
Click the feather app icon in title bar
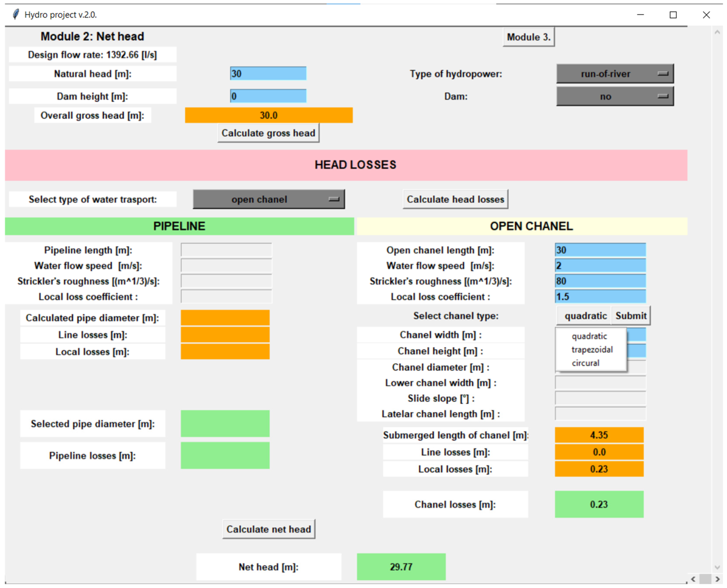coord(15,15)
